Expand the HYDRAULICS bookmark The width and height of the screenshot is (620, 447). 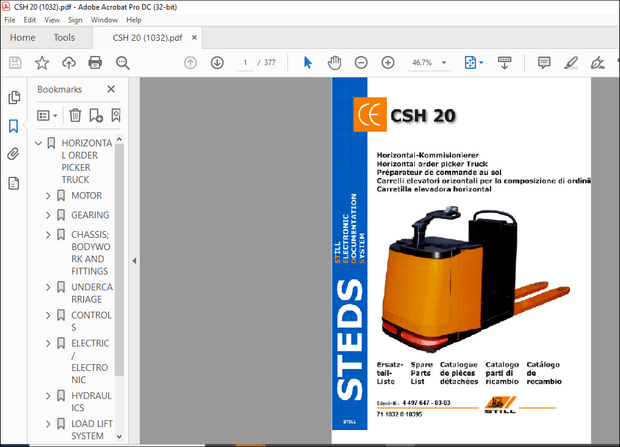pos(48,396)
